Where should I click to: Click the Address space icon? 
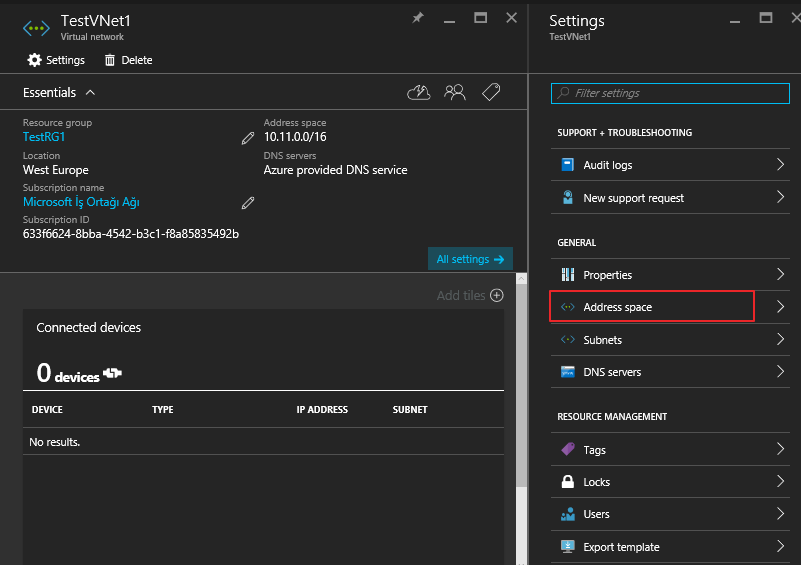pyautogui.click(x=568, y=307)
